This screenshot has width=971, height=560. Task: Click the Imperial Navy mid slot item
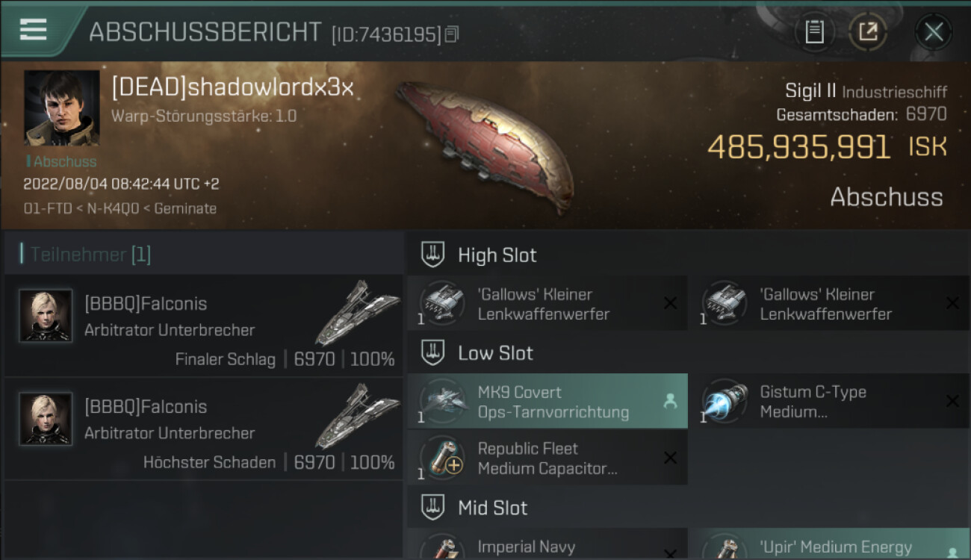coord(547,544)
